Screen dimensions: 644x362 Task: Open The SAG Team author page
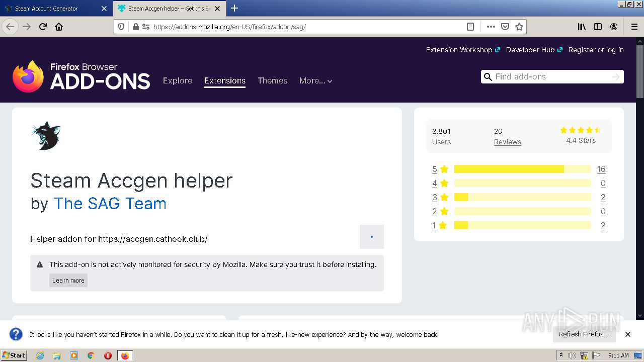(x=110, y=204)
